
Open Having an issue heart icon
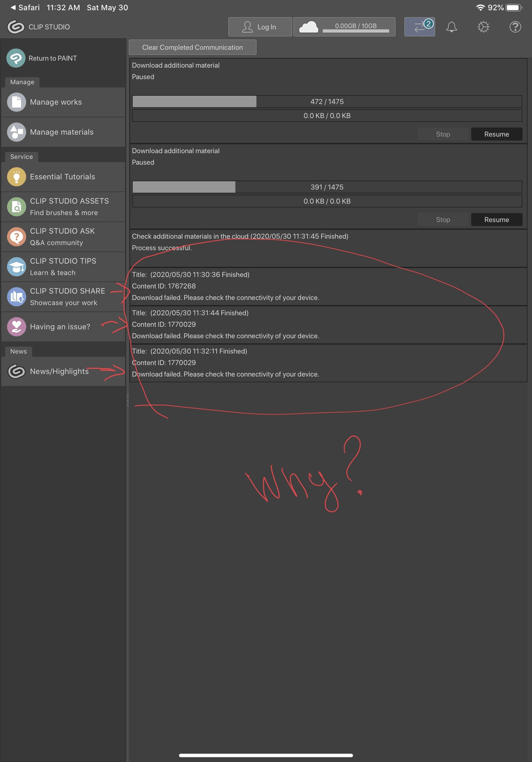click(17, 327)
